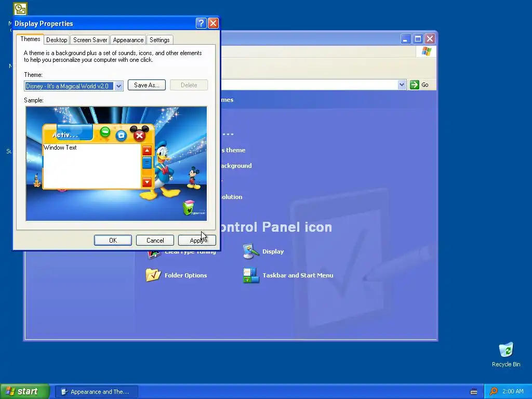Click the Display link text
The image size is (532, 399).
(273, 251)
